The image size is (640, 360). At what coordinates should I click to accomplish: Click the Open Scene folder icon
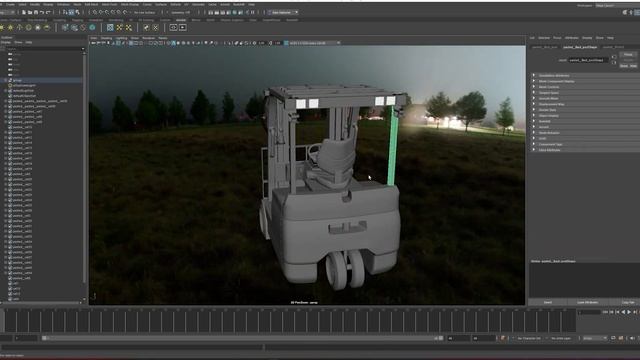point(30,12)
